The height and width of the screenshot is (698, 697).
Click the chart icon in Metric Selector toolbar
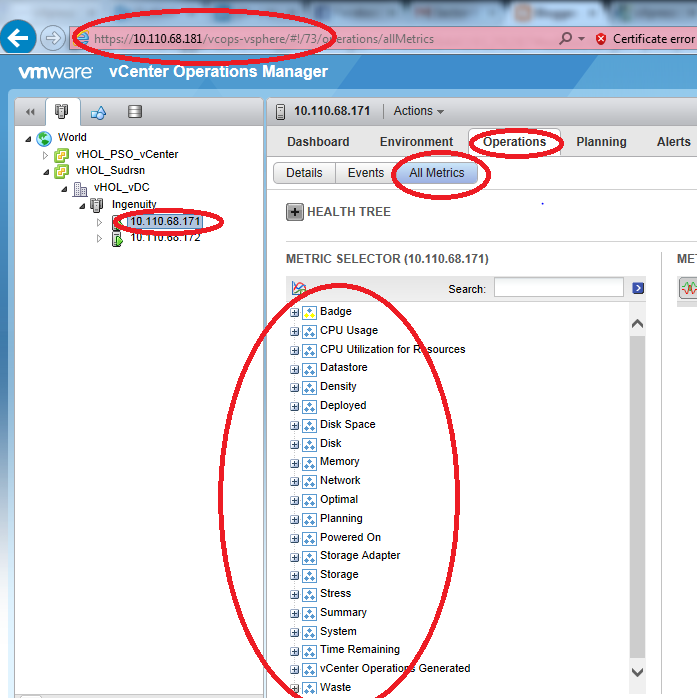(298, 288)
